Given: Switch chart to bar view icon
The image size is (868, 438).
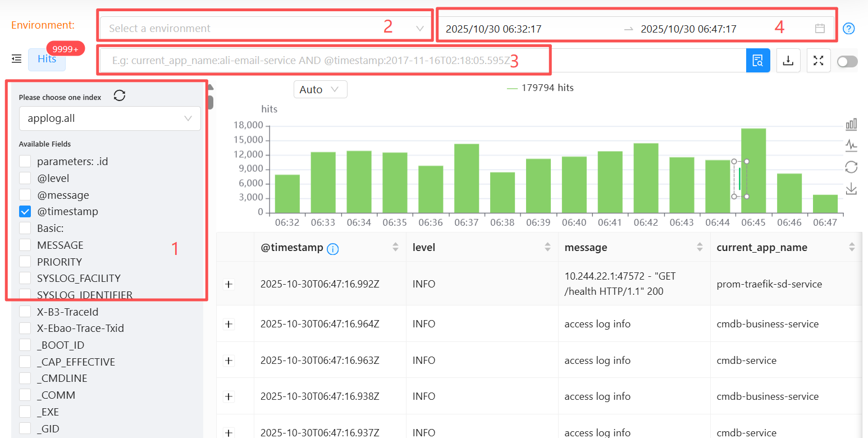Looking at the screenshot, I should click(851, 124).
